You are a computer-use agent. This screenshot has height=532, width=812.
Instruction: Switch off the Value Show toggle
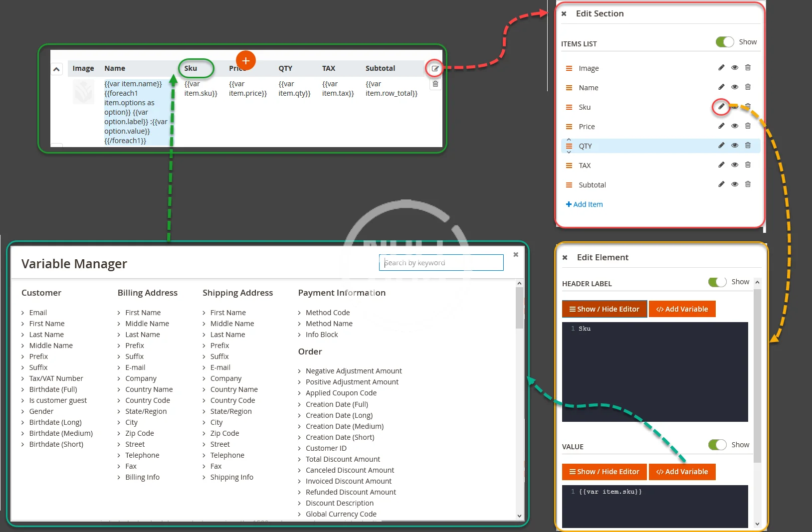tap(717, 445)
